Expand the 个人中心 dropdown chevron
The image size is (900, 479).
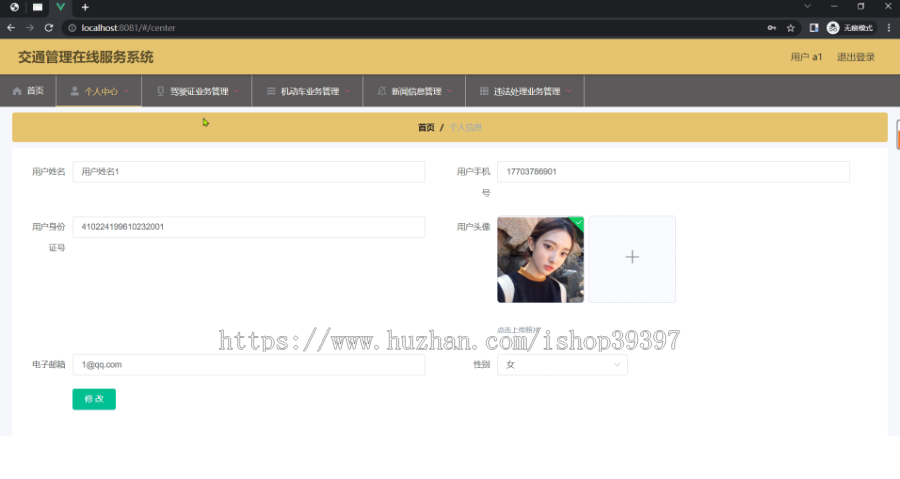click(x=126, y=91)
